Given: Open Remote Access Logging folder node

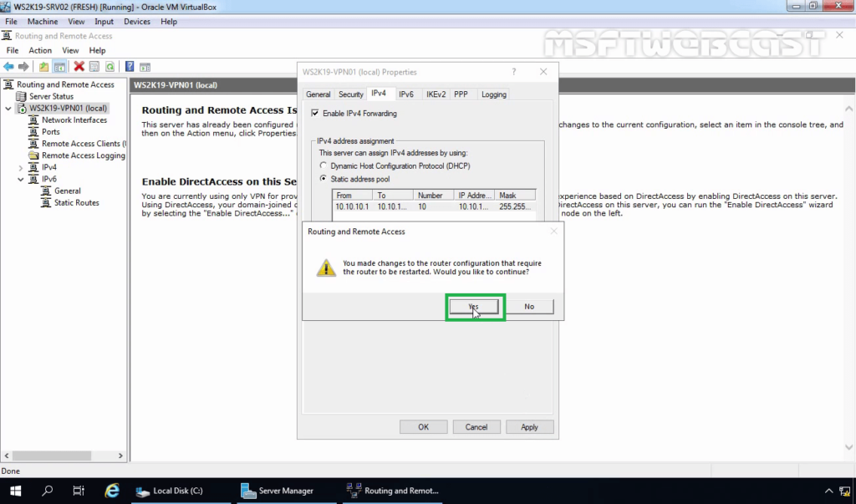Looking at the screenshot, I should click(83, 155).
